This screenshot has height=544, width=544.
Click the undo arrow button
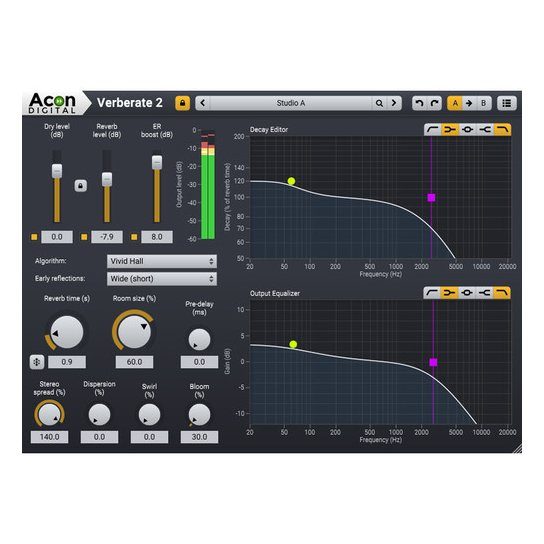419,103
